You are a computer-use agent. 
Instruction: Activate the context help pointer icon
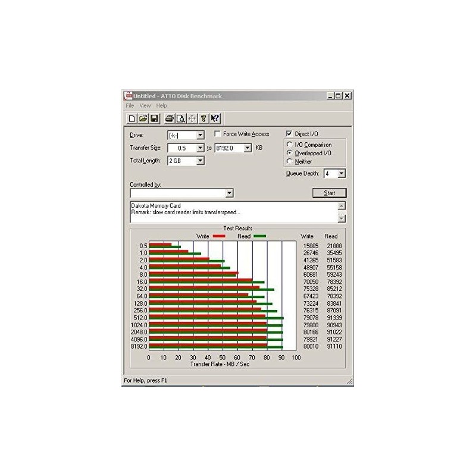[215, 118]
